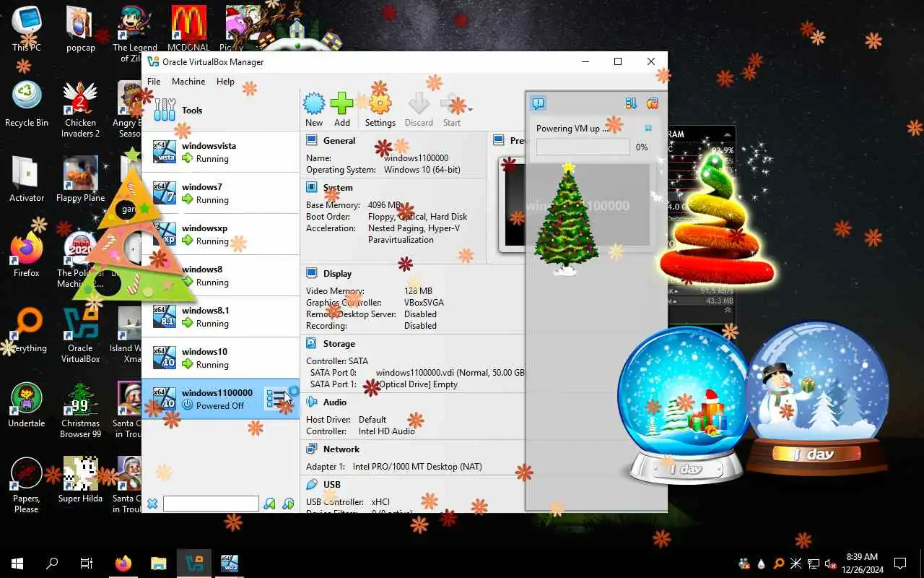
Task: Select the windowsxp virtual machine
Action: [x=220, y=234]
